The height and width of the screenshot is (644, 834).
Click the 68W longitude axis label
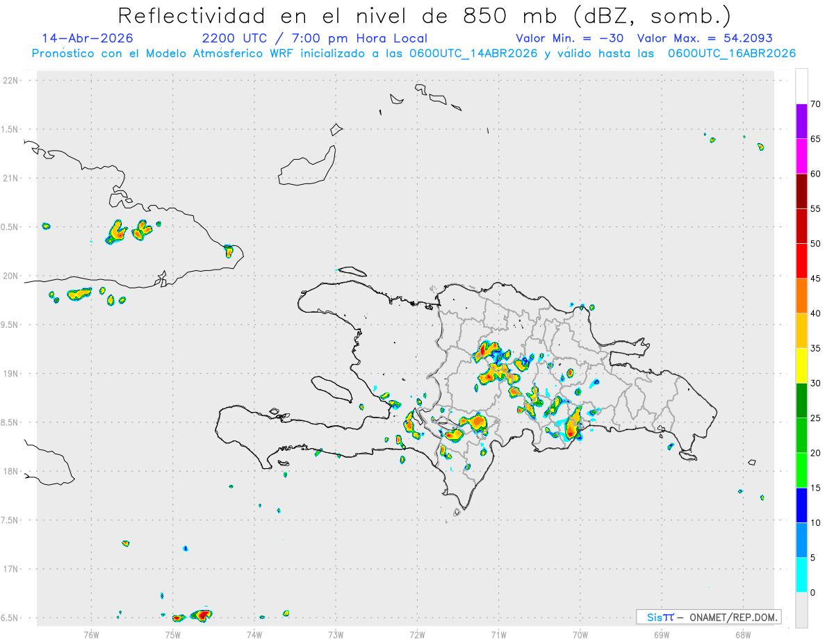coord(742,635)
